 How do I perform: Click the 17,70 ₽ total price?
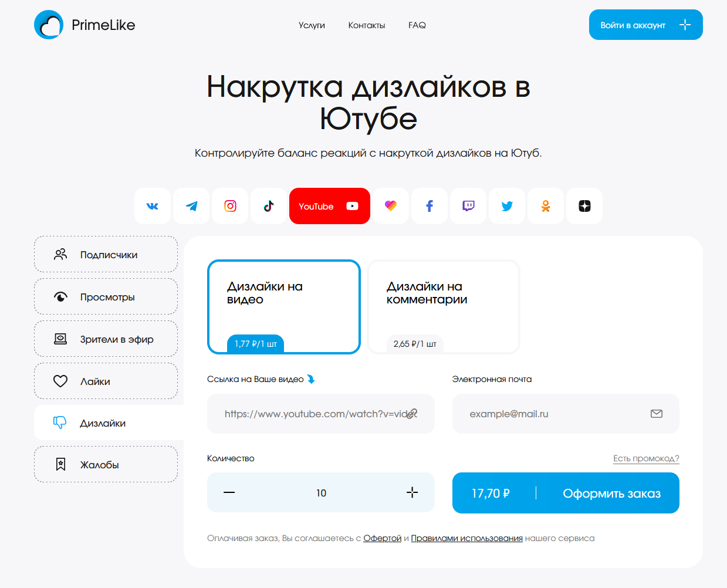491,494
